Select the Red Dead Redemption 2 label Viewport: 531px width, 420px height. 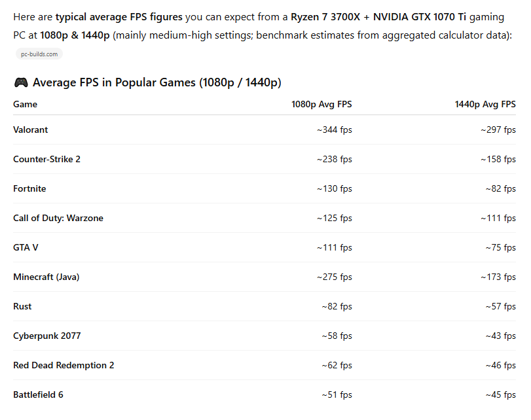(x=64, y=365)
